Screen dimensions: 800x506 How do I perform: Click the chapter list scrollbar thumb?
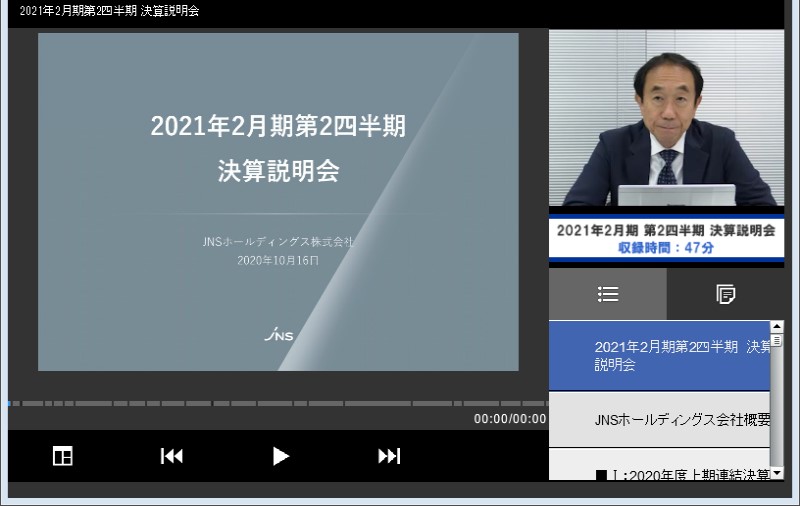click(x=777, y=340)
